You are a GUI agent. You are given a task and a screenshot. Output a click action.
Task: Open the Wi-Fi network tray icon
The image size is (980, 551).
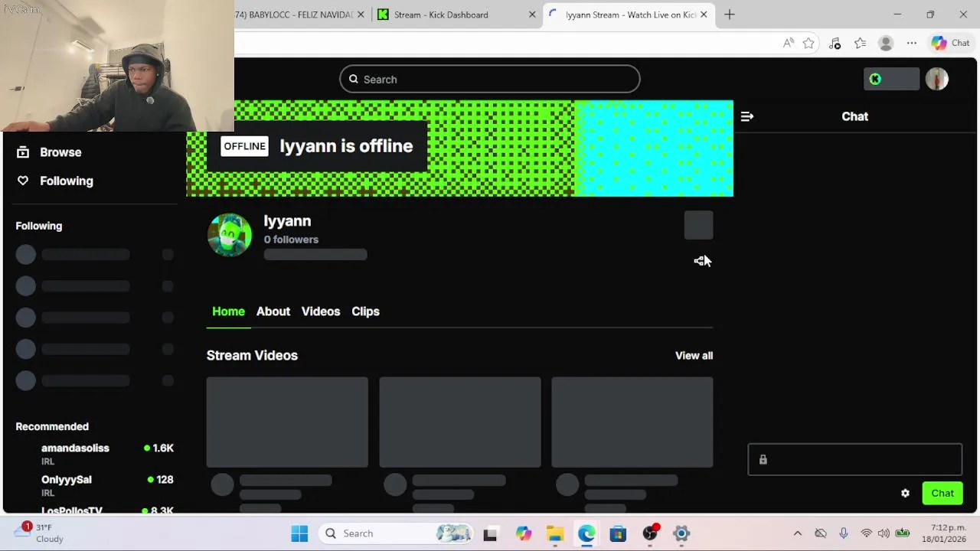pyautogui.click(x=866, y=533)
